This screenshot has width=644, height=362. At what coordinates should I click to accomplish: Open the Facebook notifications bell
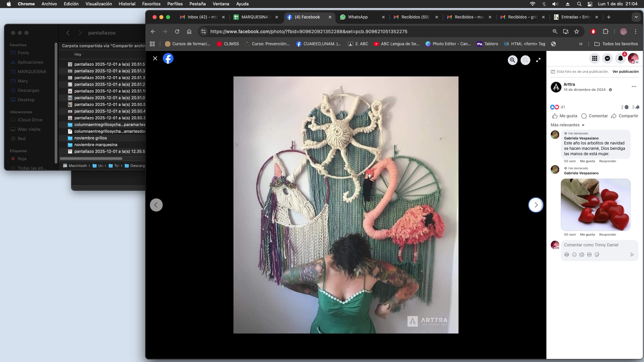(621, 59)
